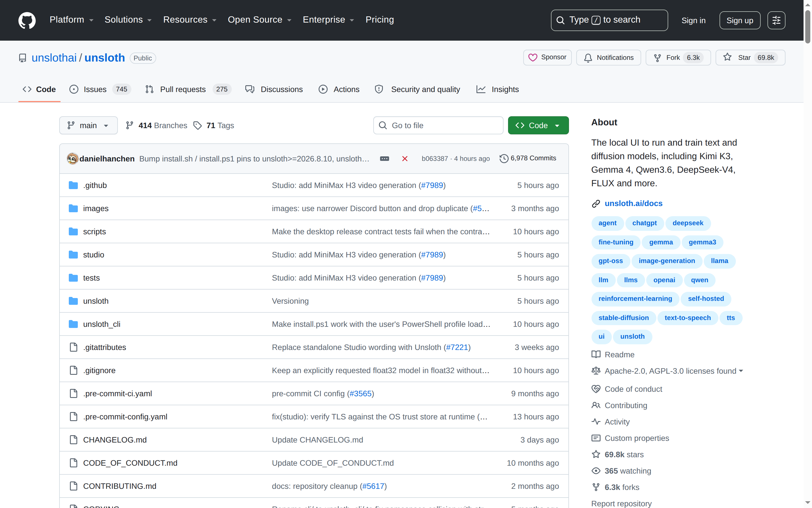Screen dimensions: 812x508
Task: Click the page vertical scrollbar
Action: click(x=808, y=27)
